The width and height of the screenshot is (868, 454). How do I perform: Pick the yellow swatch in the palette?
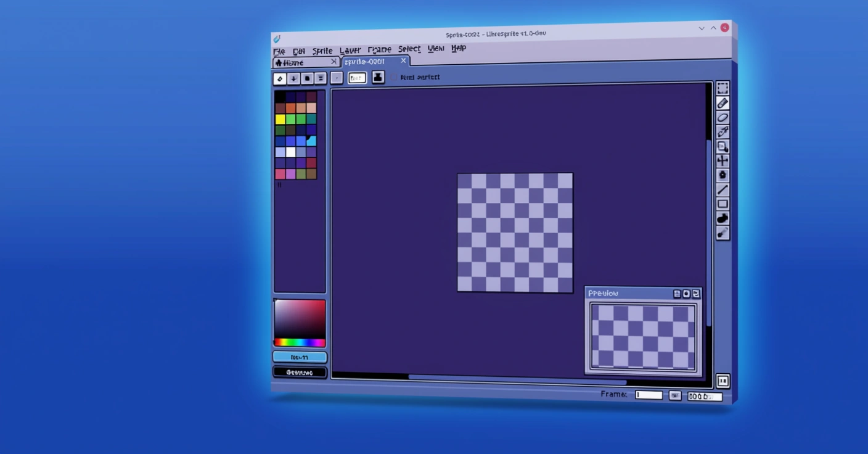coord(280,119)
